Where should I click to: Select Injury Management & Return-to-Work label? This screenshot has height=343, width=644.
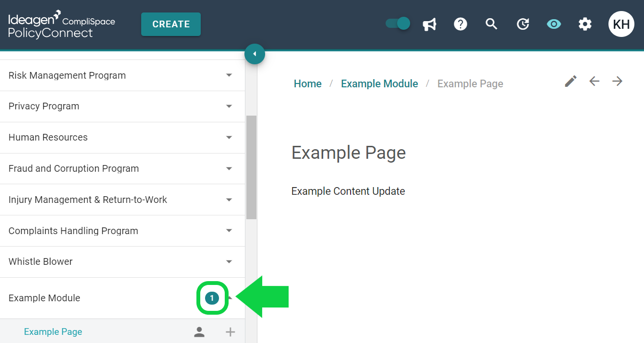88,200
